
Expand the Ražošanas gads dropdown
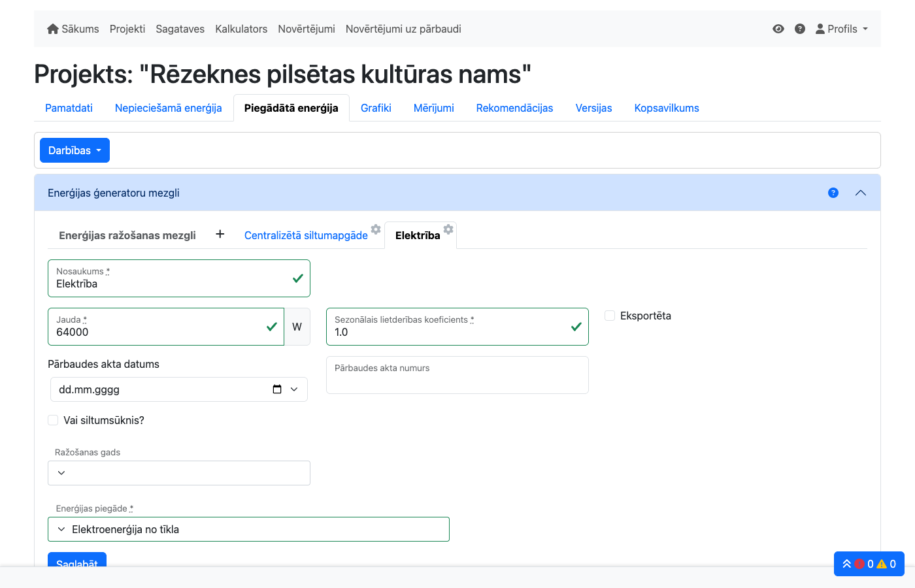click(178, 473)
